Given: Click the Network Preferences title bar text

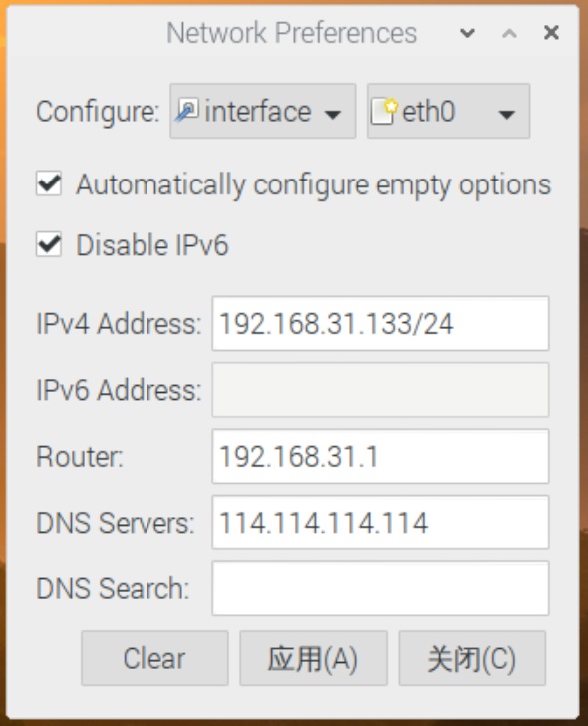Looking at the screenshot, I should pos(291,33).
